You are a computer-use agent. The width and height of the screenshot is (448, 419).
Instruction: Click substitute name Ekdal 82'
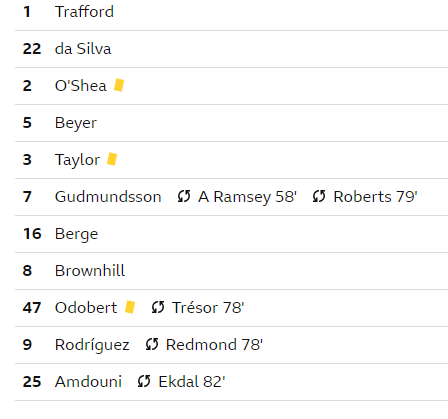click(192, 382)
